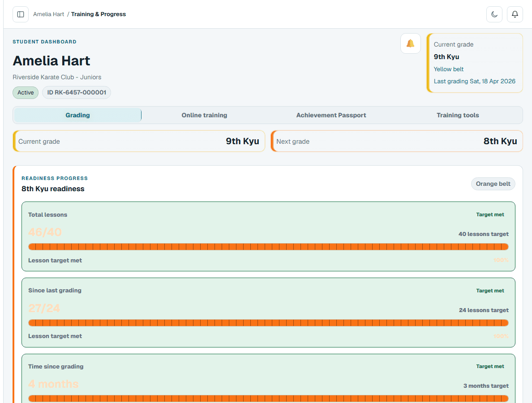This screenshot has width=532, height=403.
Task: Toggle the sidebar panel icon
Action: coord(21,14)
